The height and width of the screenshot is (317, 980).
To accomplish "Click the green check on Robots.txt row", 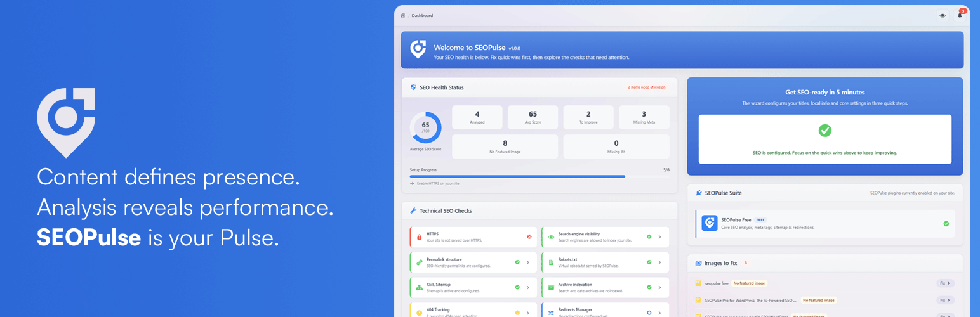I will [649, 262].
